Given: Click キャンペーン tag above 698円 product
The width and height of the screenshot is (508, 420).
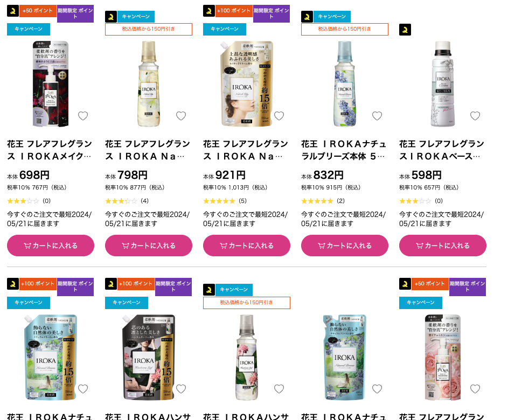Looking at the screenshot, I should coord(29,29).
